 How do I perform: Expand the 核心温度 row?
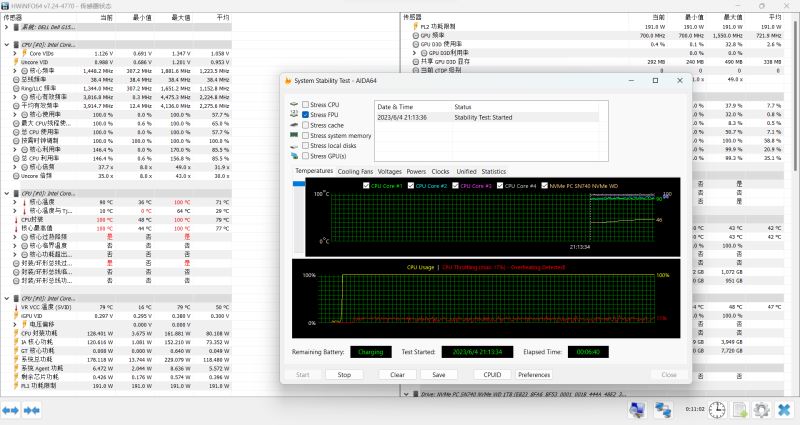[15, 202]
